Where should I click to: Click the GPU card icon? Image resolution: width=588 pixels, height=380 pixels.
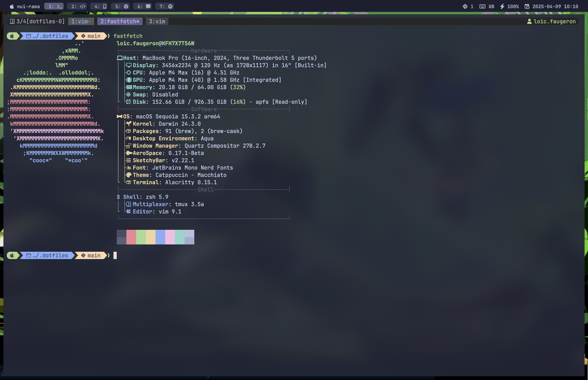pos(129,80)
